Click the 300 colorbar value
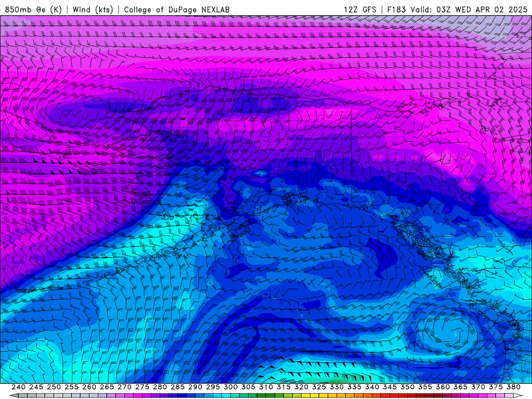Screen dimensions: 532x399 point(231,387)
